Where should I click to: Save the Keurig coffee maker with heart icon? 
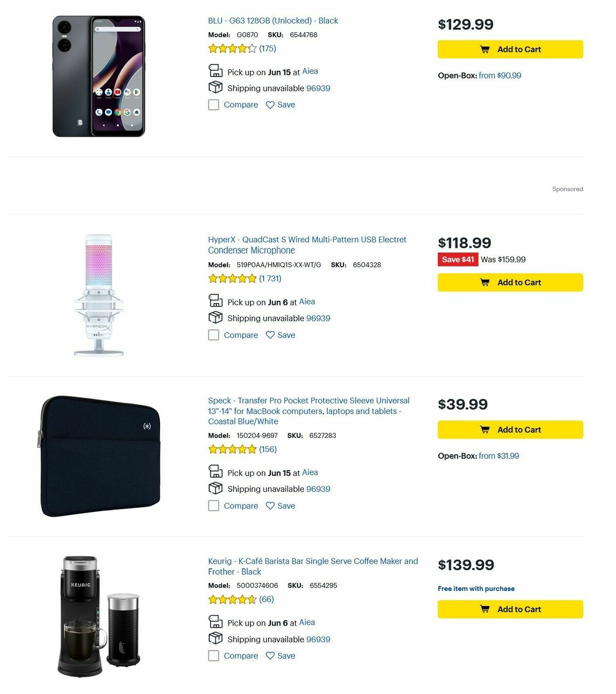pos(270,656)
